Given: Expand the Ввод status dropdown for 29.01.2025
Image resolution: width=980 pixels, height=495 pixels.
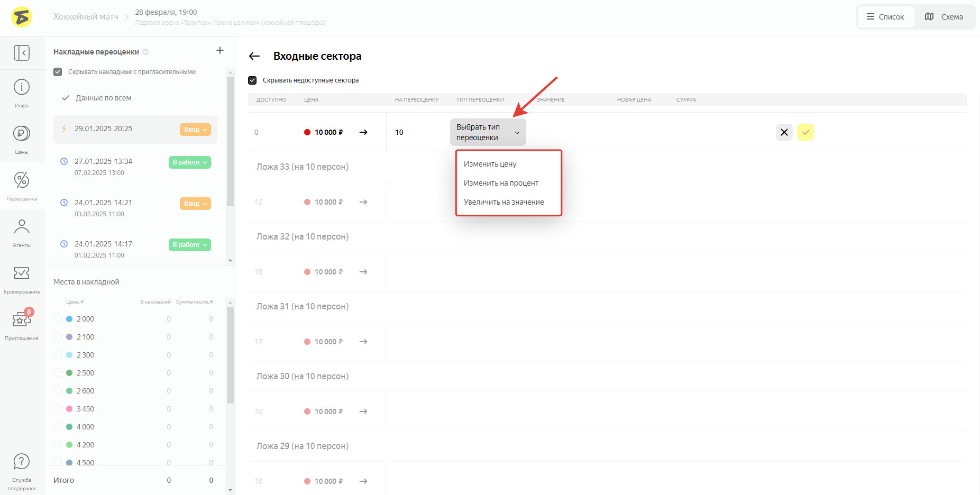Looking at the screenshot, I should pyautogui.click(x=195, y=130).
